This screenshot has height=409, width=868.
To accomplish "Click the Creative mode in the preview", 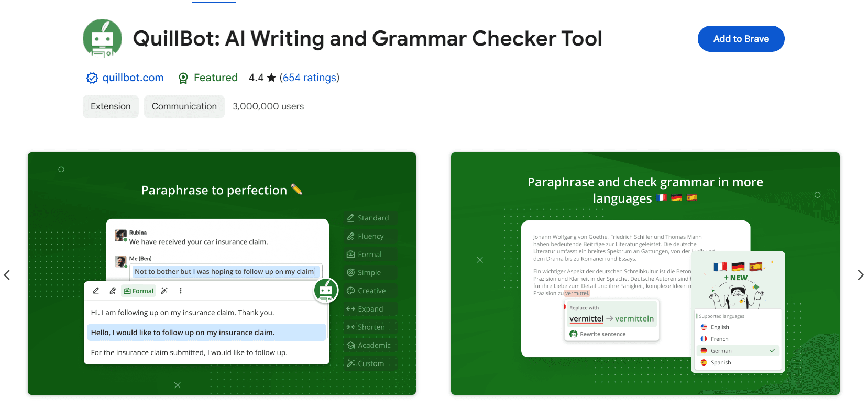I will point(370,291).
